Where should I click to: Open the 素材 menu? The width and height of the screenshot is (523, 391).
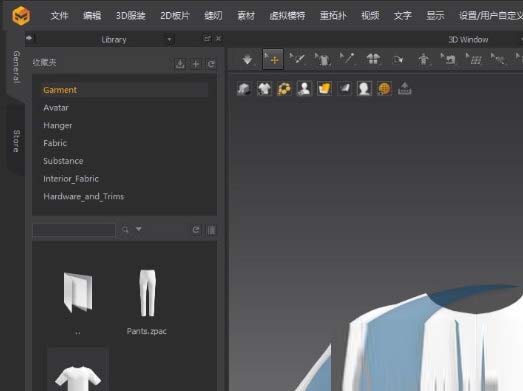(x=246, y=15)
